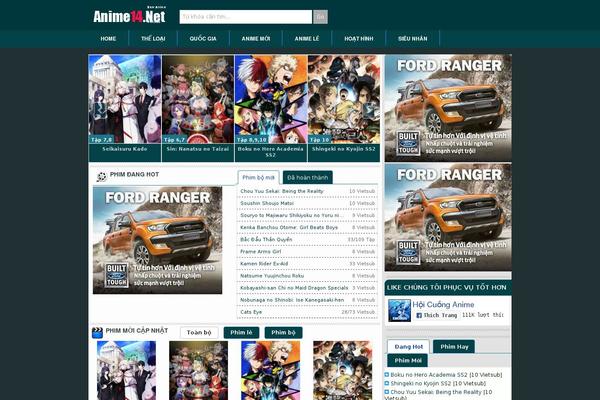Open Bắc Đẩu Thần Quyền entry
This screenshot has width=600, height=400.
[x=266, y=240]
